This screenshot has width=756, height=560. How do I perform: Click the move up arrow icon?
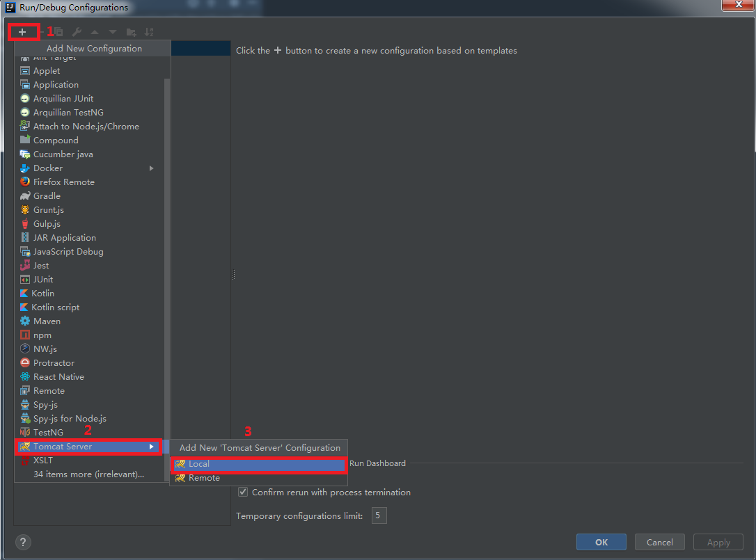pos(95,32)
